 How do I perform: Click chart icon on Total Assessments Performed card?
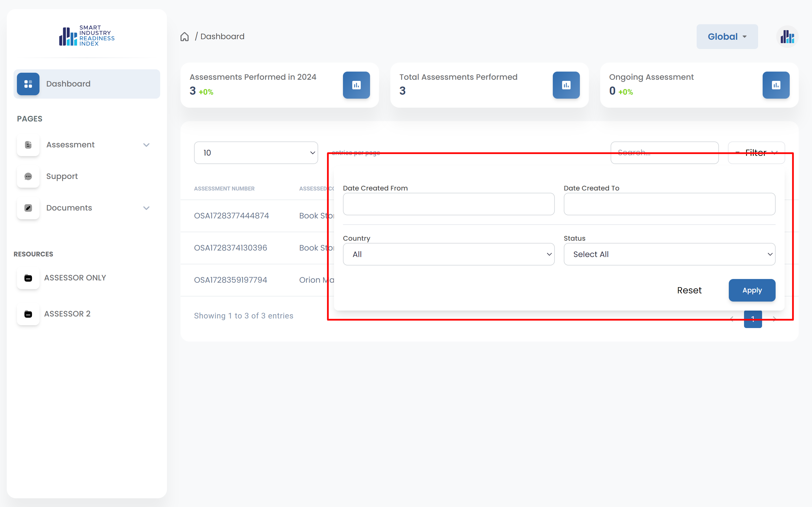[x=566, y=85]
